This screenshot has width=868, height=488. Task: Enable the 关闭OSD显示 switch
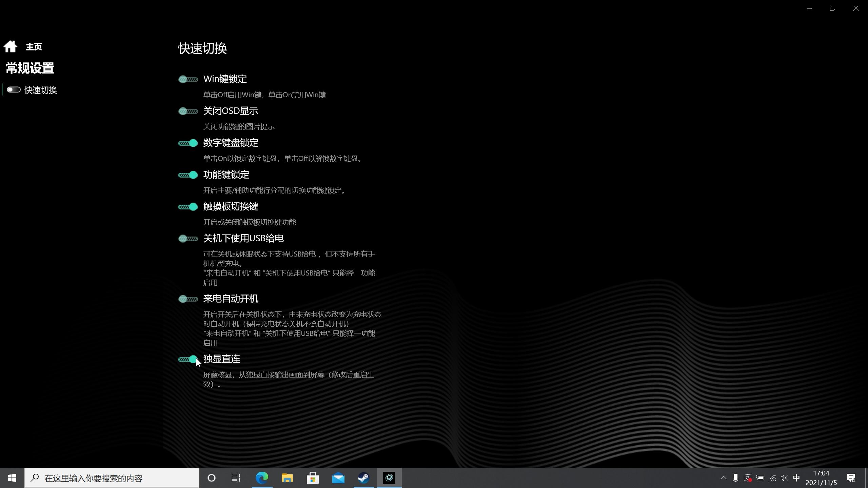coord(188,111)
